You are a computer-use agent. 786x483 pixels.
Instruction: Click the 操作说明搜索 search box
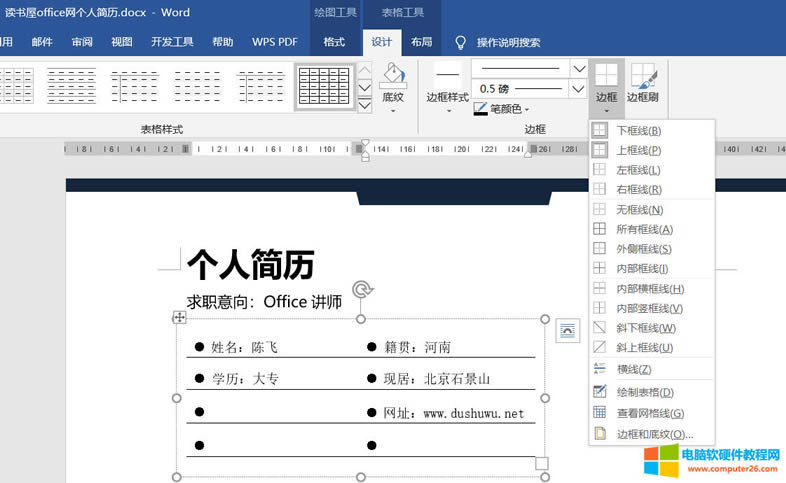[x=508, y=42]
